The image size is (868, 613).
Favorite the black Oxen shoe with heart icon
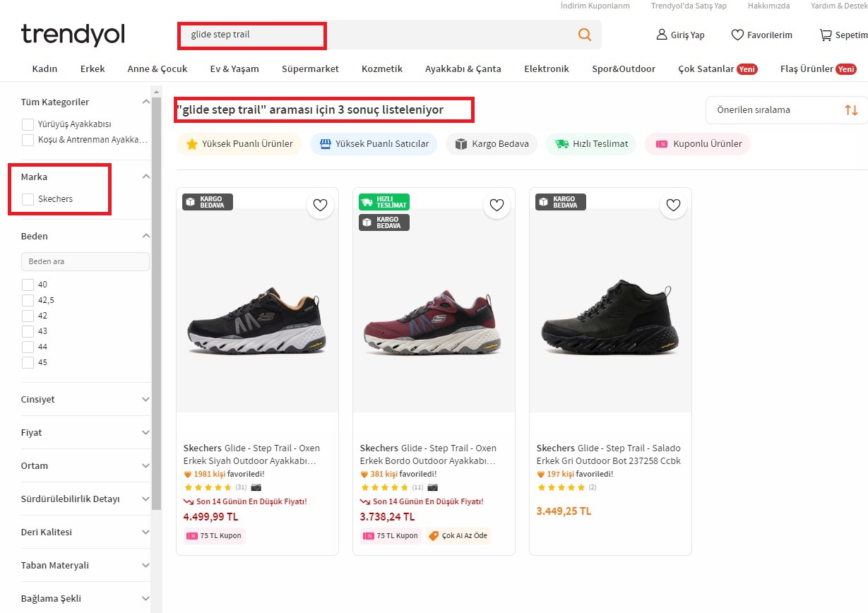tap(320, 205)
